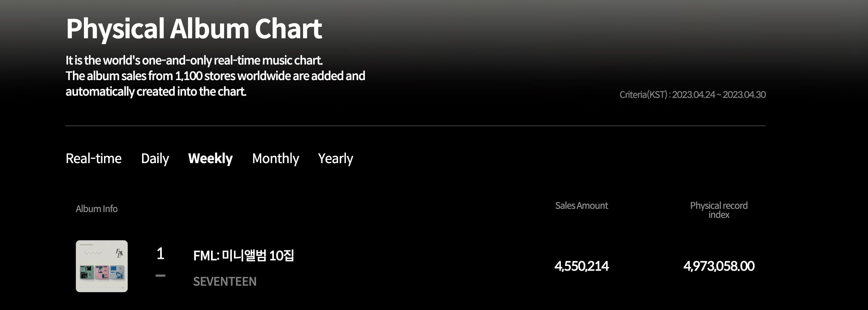The height and width of the screenshot is (310, 868).
Task: Click the rank number 1
Action: pos(160,253)
